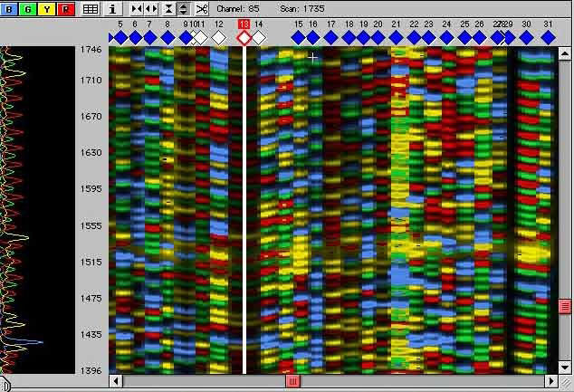
Task: Click the Scan: 1735 readout
Action: (x=302, y=8)
